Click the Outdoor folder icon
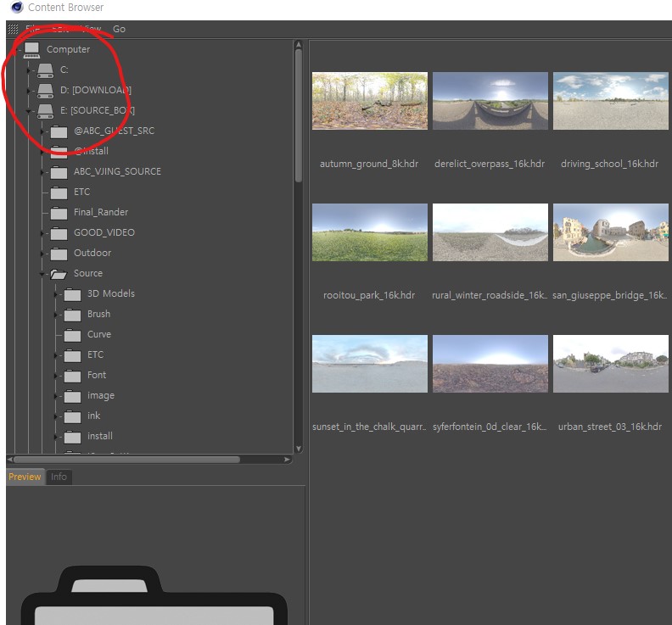 [x=59, y=254]
